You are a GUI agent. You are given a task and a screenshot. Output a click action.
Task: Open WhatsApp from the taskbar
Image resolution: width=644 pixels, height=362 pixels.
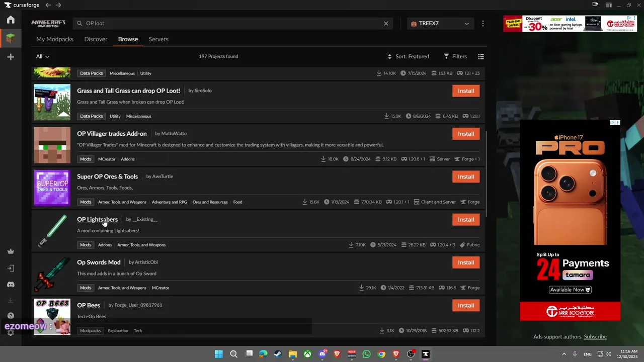[x=366, y=354]
